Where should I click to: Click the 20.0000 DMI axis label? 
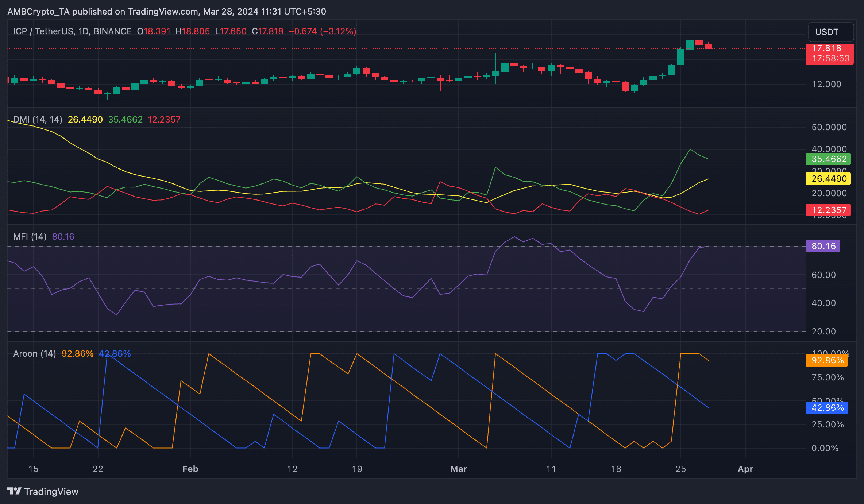[x=829, y=193]
